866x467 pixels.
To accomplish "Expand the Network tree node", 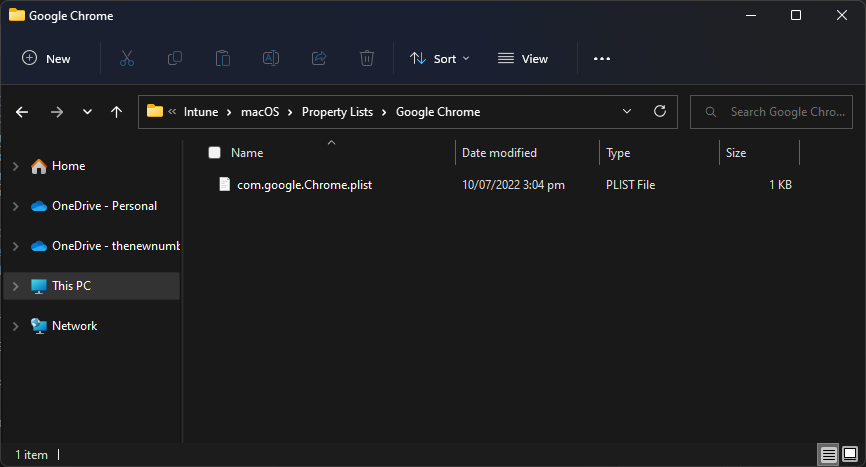I will 15,326.
